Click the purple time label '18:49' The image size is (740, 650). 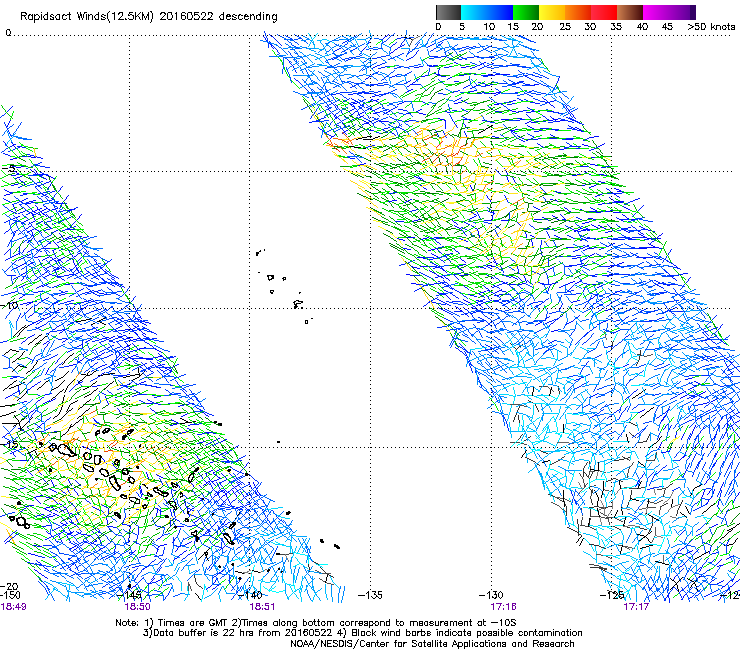tap(13, 606)
